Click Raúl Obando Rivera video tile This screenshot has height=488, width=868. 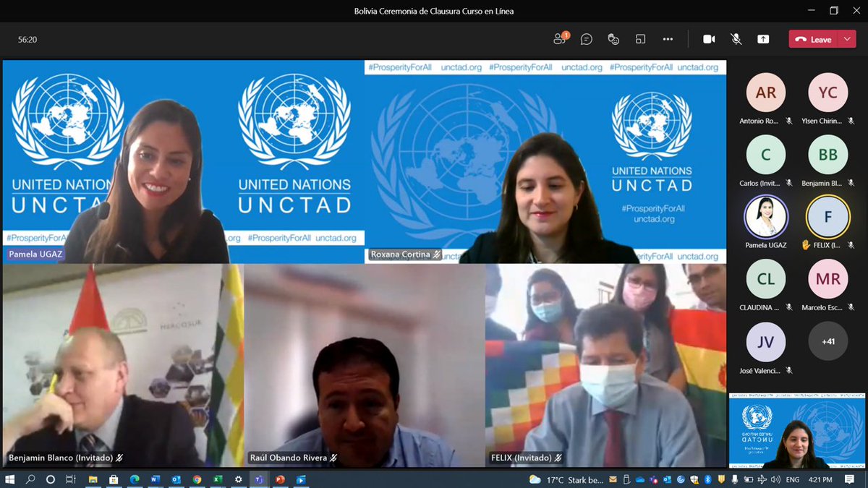(365, 365)
